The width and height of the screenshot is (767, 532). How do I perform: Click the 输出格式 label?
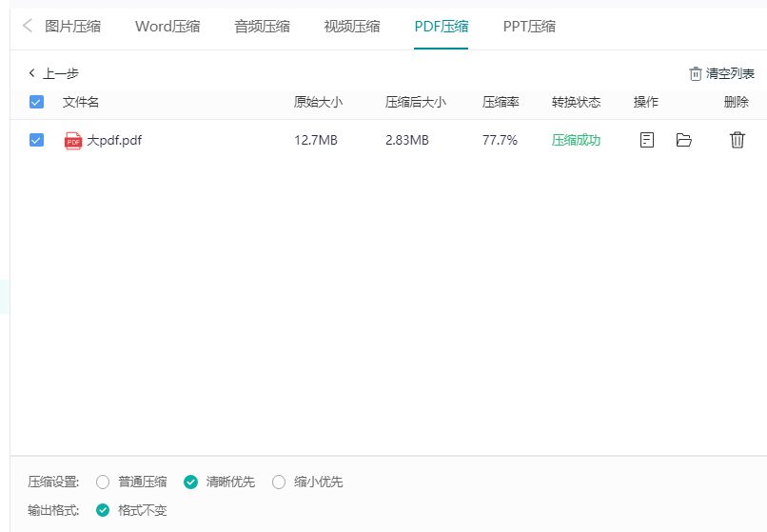(53, 510)
